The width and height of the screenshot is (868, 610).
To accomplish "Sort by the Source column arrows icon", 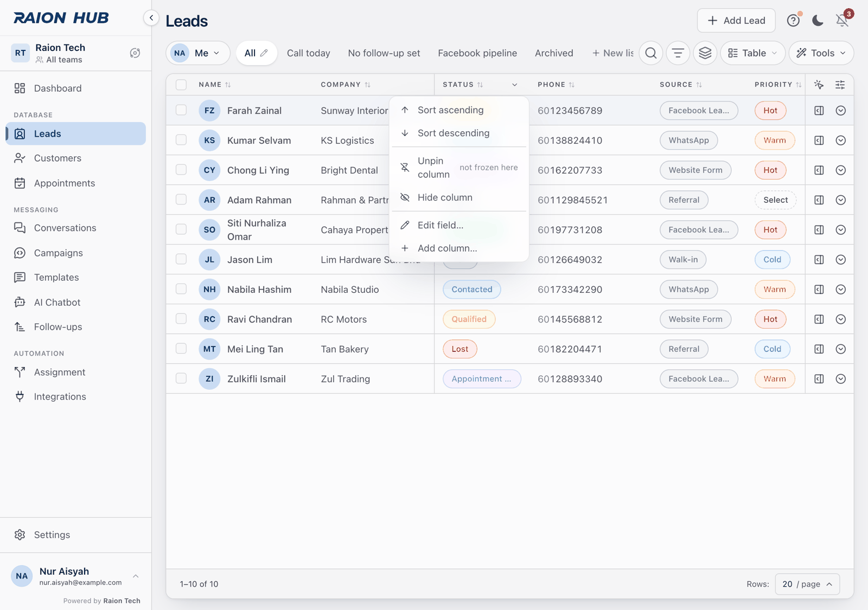I will [x=699, y=85].
